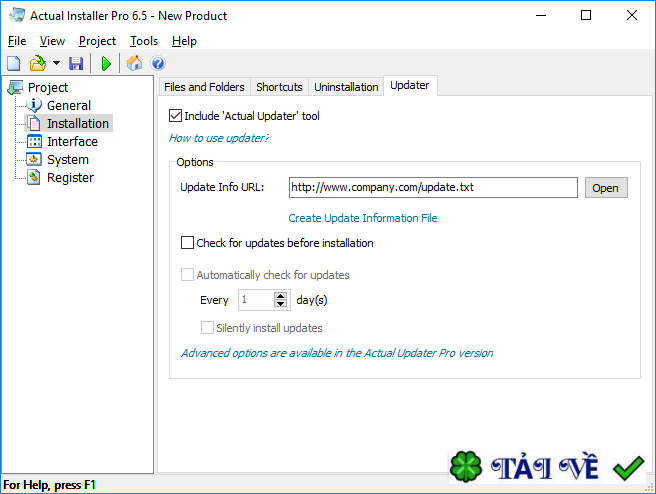Enable Check for updates before installation
656x494 pixels.
coord(187,243)
